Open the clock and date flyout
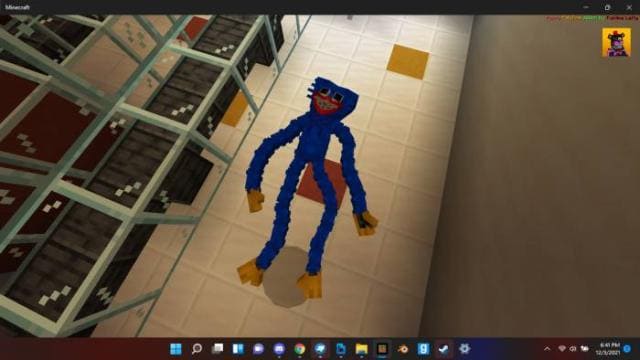The image size is (640, 360). 608,349
